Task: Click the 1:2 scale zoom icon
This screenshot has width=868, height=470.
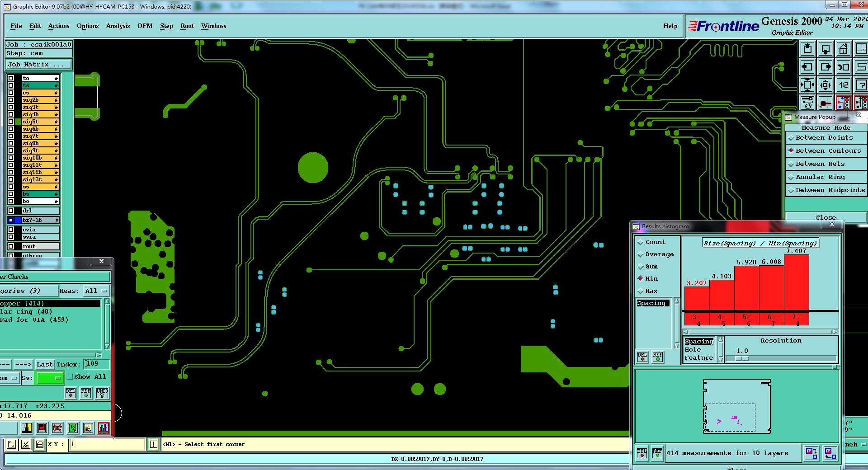Action: tap(844, 85)
